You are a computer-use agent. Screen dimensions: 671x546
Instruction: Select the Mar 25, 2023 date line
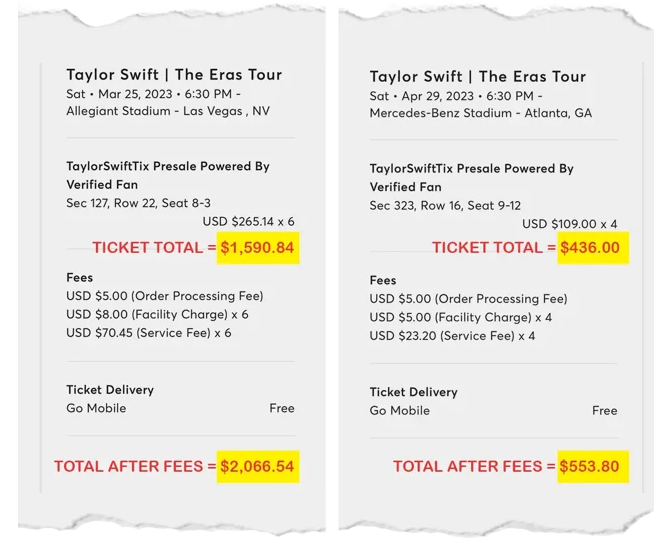click(153, 94)
